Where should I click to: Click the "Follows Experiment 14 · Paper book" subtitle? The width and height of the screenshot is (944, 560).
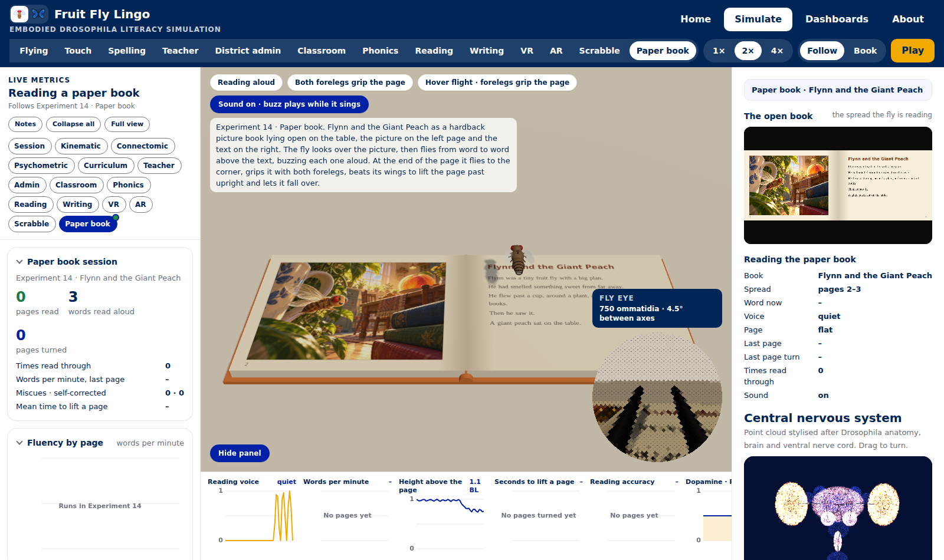pos(71,106)
